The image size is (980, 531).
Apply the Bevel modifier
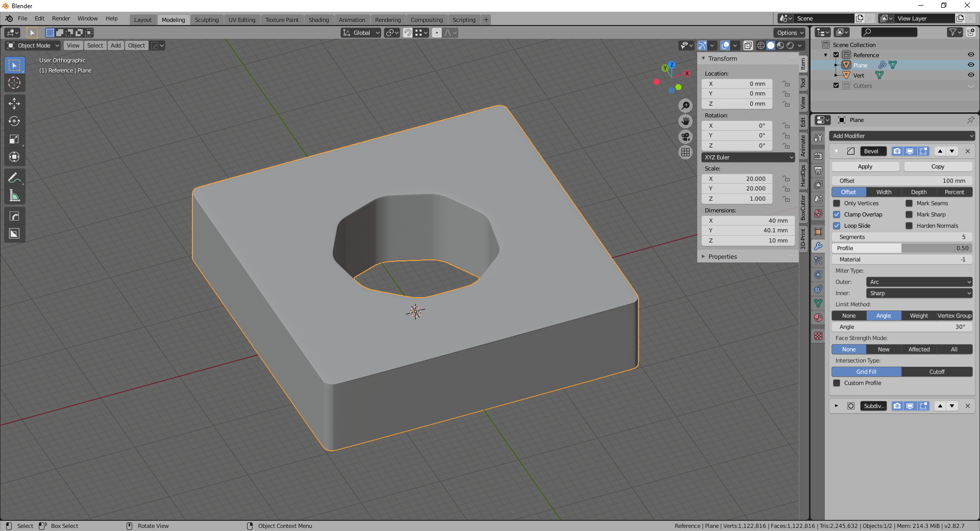click(x=865, y=166)
